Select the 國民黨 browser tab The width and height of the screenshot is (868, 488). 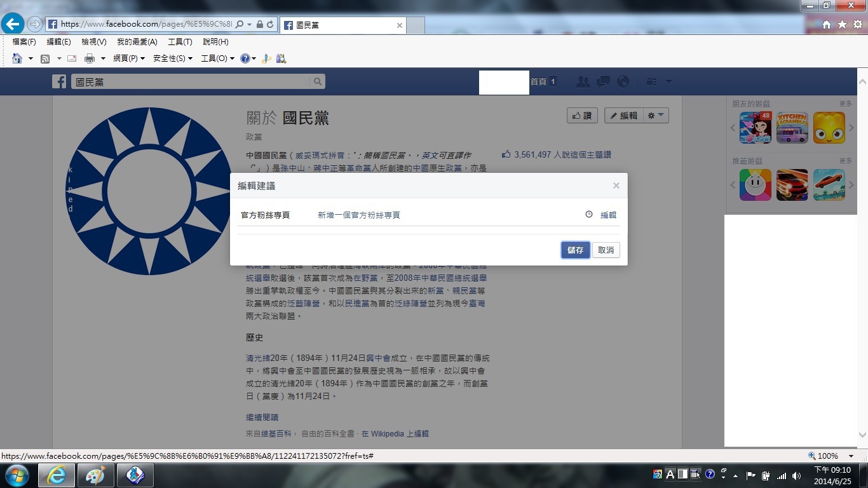coord(343,25)
